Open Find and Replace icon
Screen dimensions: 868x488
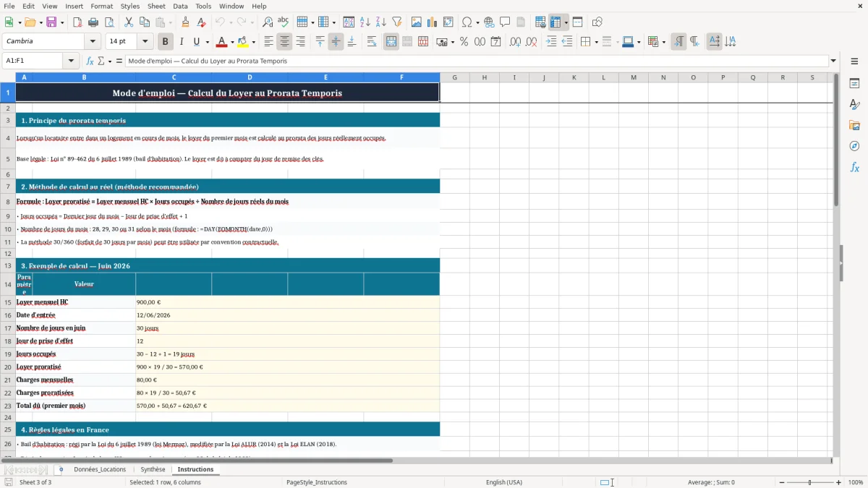point(268,22)
